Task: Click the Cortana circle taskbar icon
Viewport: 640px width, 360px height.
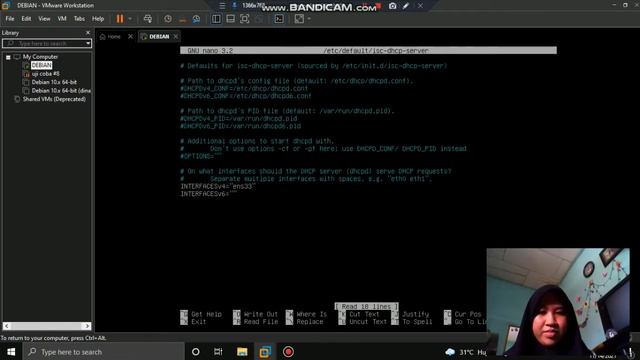Action: (x=196, y=352)
